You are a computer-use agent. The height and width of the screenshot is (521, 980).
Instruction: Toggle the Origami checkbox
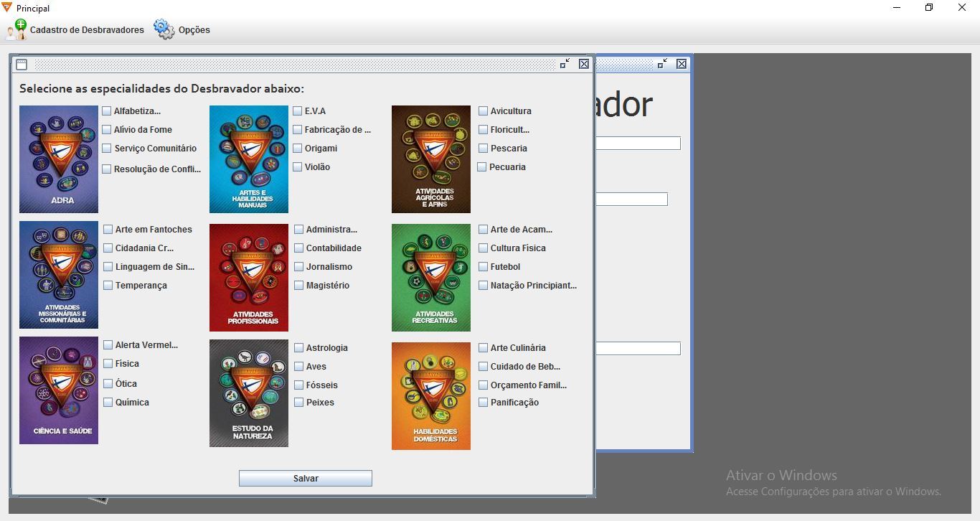click(x=298, y=149)
